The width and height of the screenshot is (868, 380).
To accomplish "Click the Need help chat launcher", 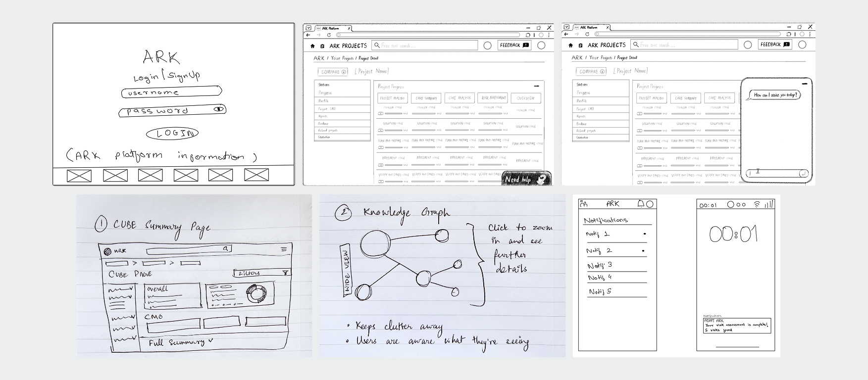I will [526, 179].
